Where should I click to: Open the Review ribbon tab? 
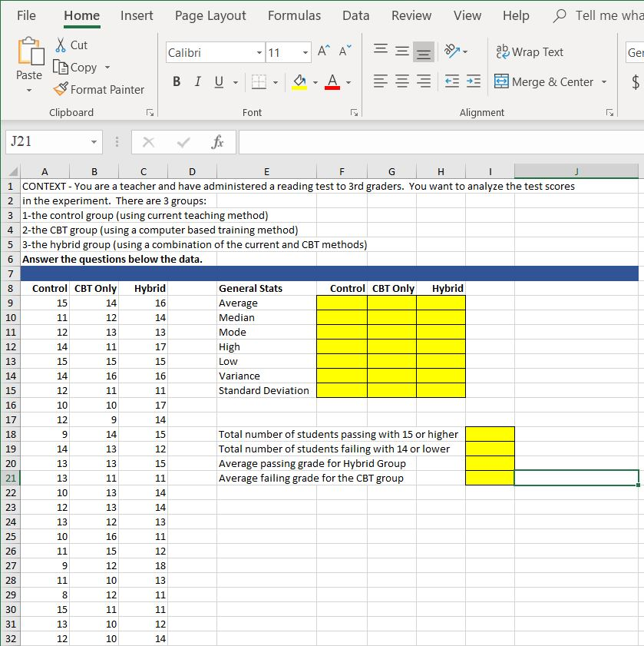(411, 15)
